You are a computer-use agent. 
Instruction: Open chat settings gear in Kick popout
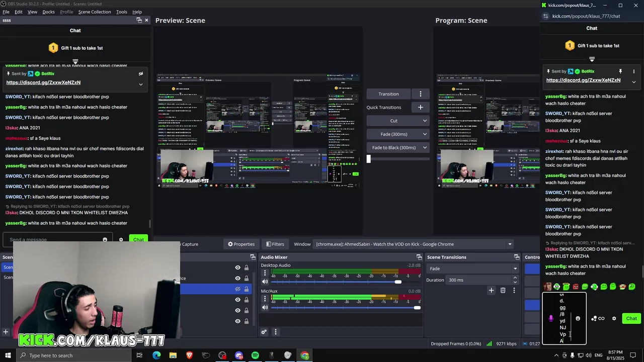[x=614, y=318]
